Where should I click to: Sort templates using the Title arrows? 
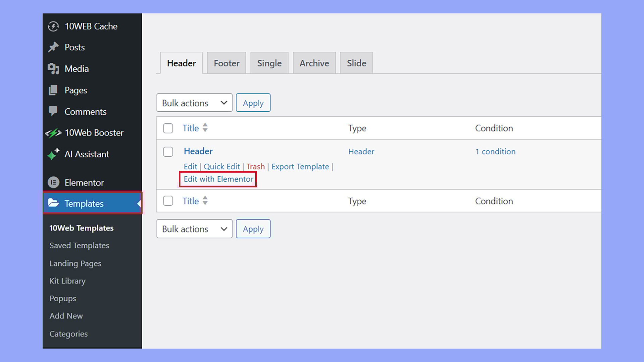205,128
